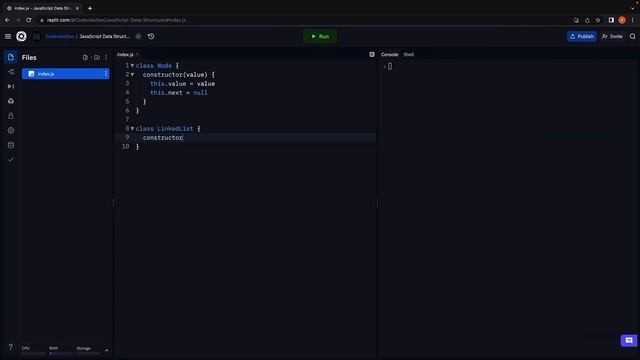Click the CPU usage bar
This screenshot has width=640, height=360.
coord(33,353)
